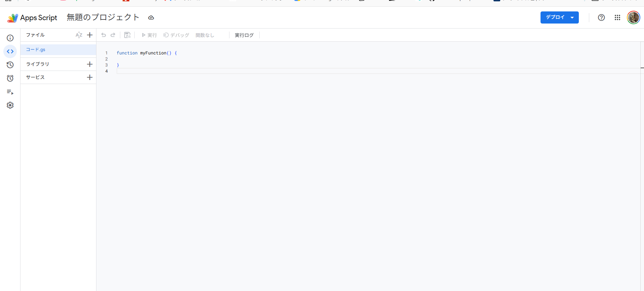Click the ライブラリ section label
644x291 pixels.
pos(38,64)
